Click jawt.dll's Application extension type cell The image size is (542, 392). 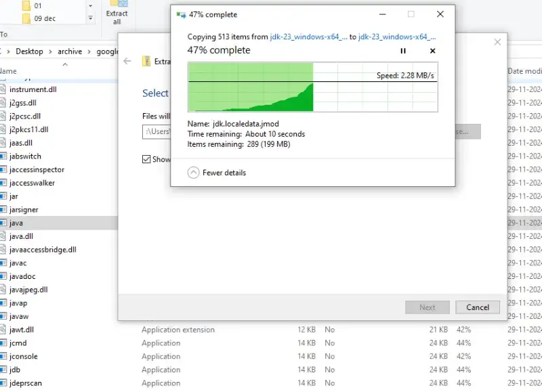(x=178, y=330)
